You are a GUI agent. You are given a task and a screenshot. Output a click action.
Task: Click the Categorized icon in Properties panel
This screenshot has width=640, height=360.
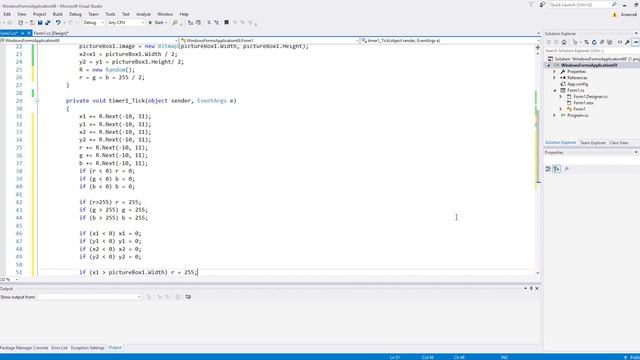(548, 169)
